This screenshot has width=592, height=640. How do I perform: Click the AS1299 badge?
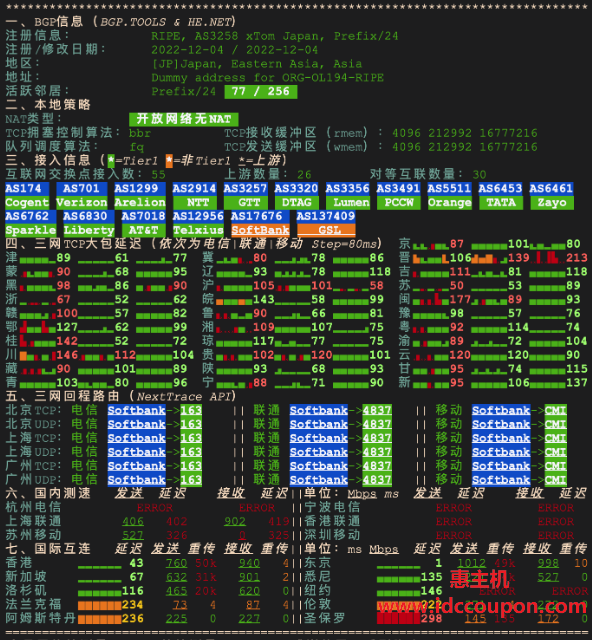[x=140, y=188]
